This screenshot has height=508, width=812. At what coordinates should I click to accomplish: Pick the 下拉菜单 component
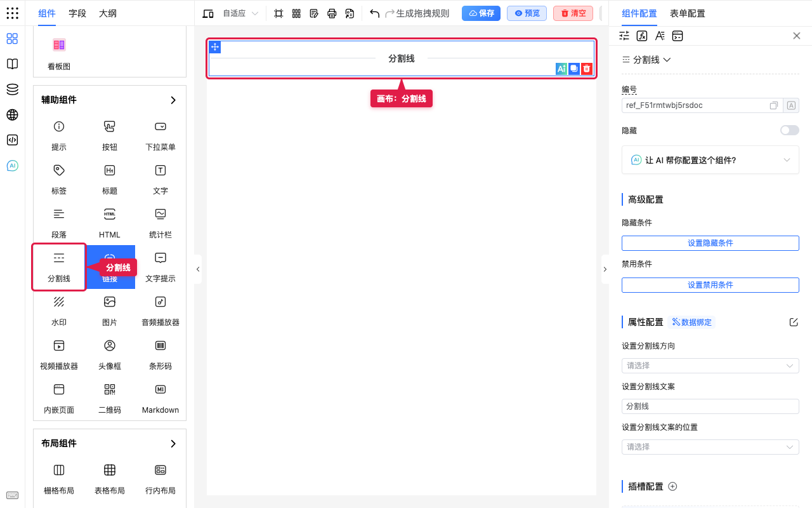point(160,135)
